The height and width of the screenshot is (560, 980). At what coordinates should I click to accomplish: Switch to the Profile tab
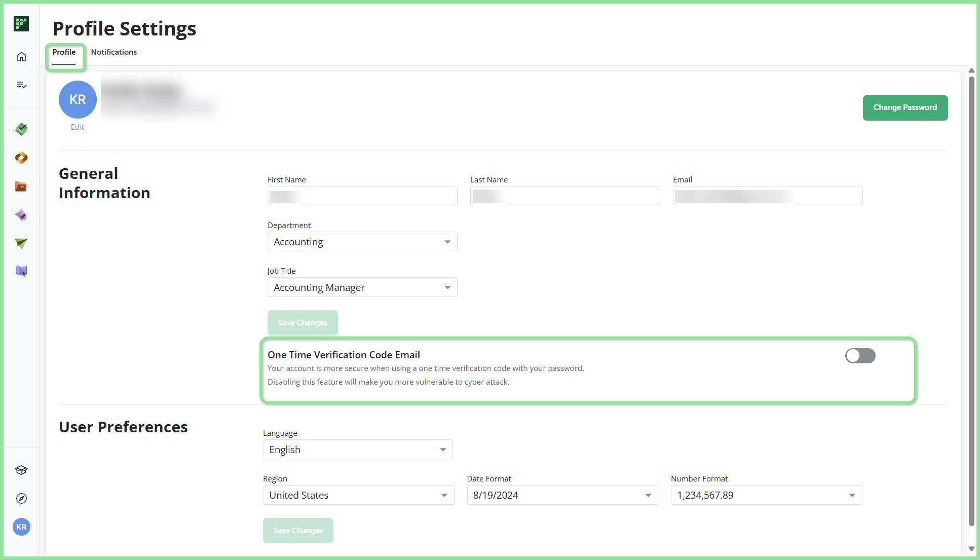pos(64,52)
